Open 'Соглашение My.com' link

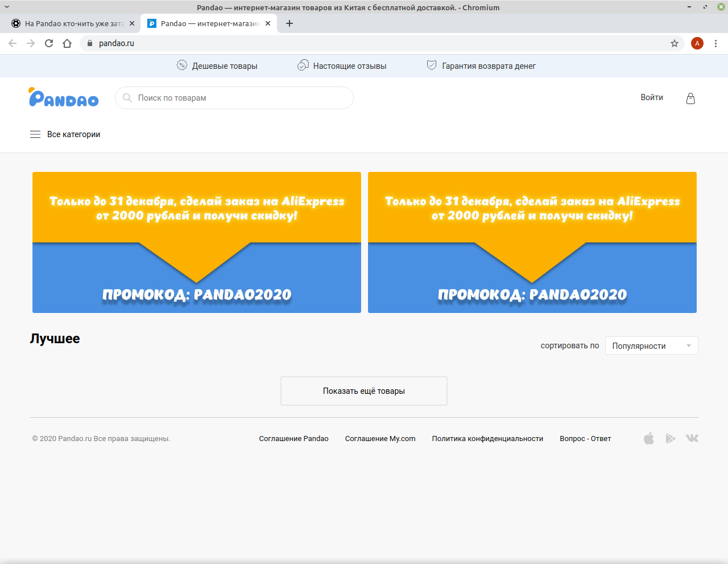[380, 439]
